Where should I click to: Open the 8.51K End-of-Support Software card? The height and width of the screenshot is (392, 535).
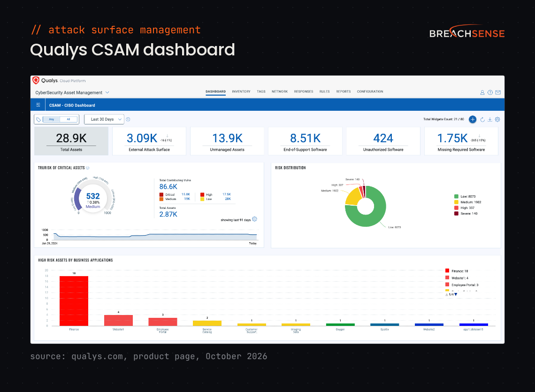tap(306, 141)
